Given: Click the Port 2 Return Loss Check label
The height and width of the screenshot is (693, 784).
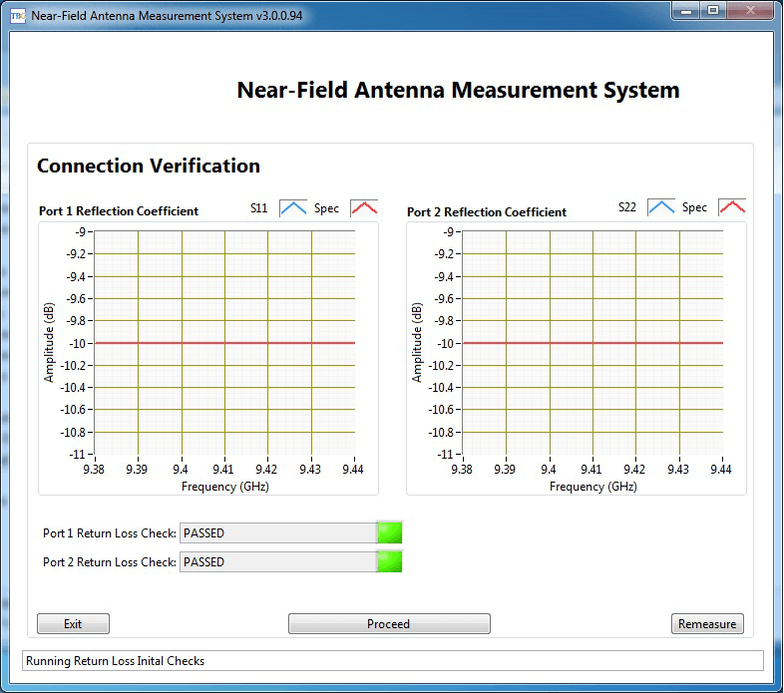Looking at the screenshot, I should (x=110, y=562).
